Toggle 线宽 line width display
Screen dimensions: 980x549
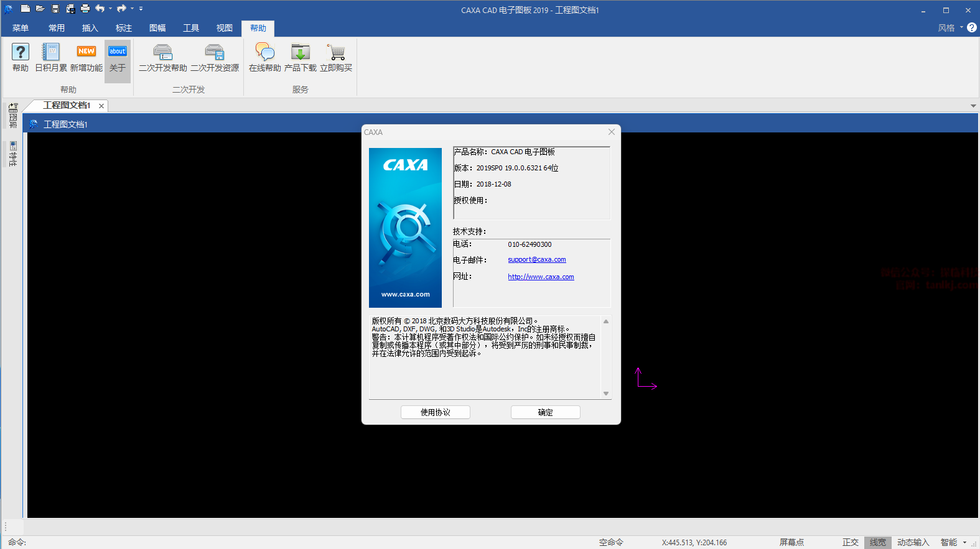[877, 542]
